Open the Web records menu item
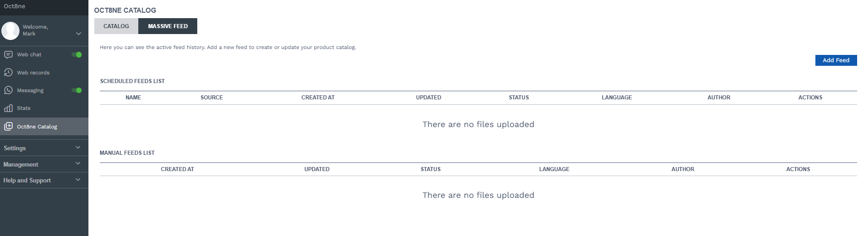The image size is (868, 236). (x=44, y=73)
